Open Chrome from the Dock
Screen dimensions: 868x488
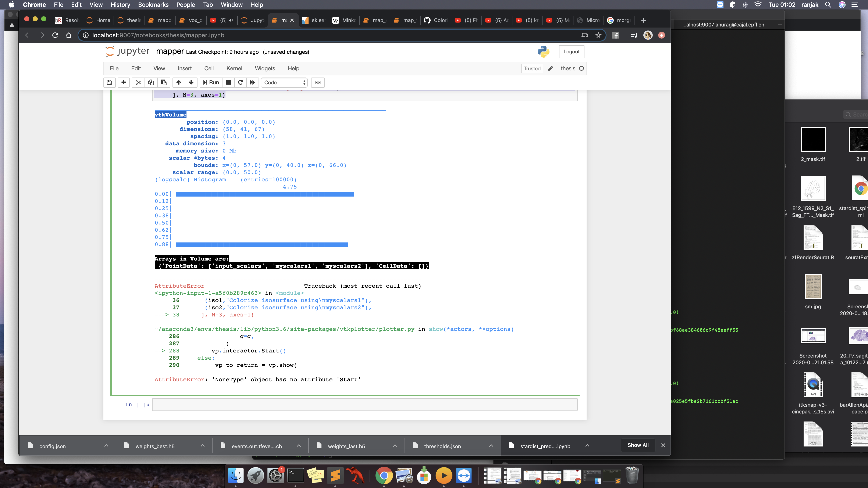384,476
